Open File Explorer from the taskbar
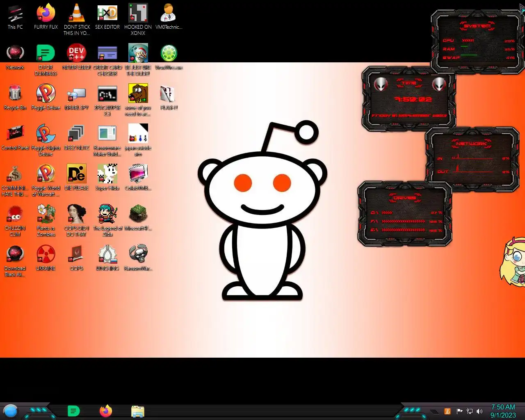525x420 pixels. tap(138, 411)
